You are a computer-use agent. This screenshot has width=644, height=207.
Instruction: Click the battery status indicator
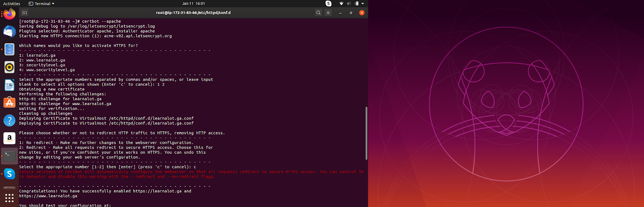(357, 4)
